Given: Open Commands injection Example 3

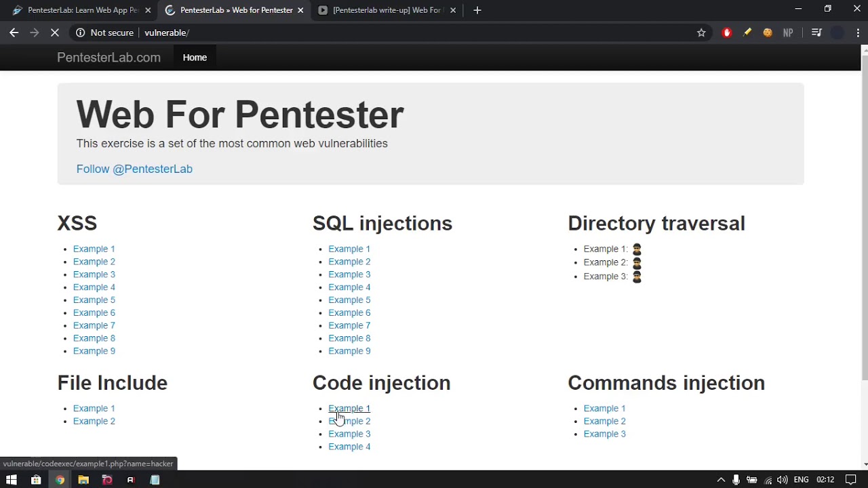Looking at the screenshot, I should point(605,434).
